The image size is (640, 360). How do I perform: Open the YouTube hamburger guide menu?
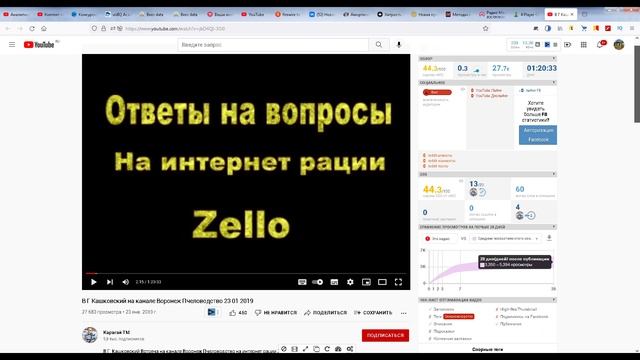(12, 44)
